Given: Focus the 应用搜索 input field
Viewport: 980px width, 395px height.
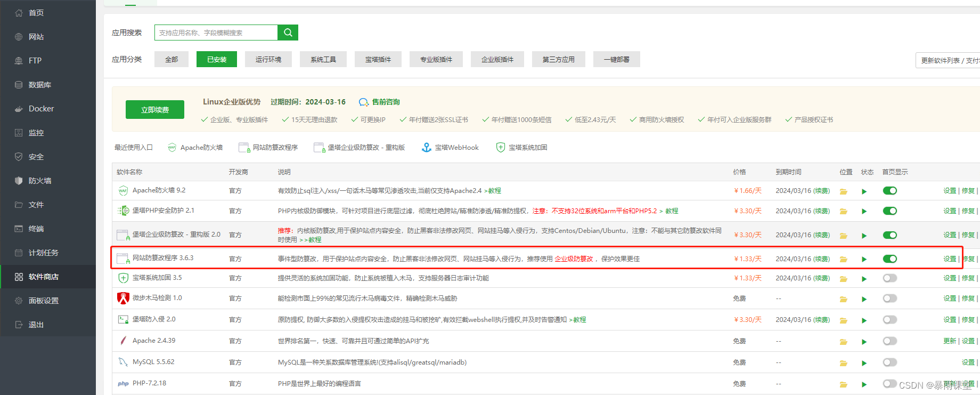Looking at the screenshot, I should click(216, 33).
